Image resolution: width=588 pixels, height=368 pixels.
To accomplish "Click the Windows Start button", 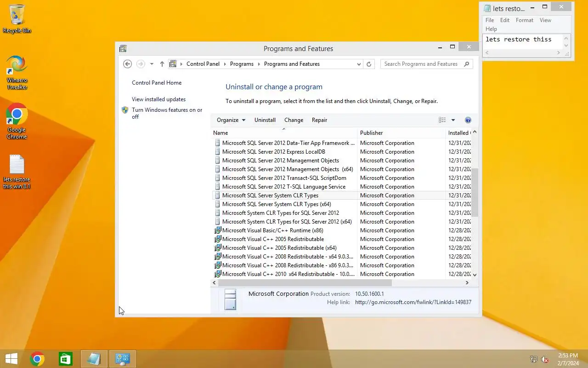I will click(x=11, y=359).
